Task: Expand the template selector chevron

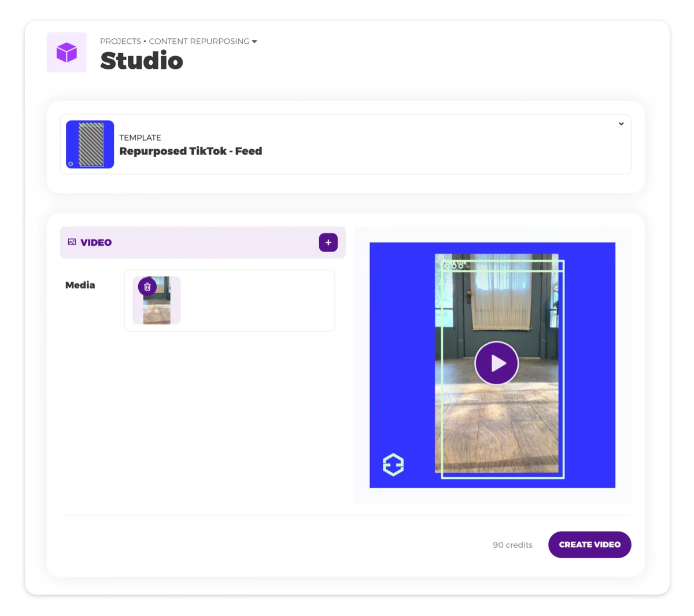Action: (x=621, y=124)
